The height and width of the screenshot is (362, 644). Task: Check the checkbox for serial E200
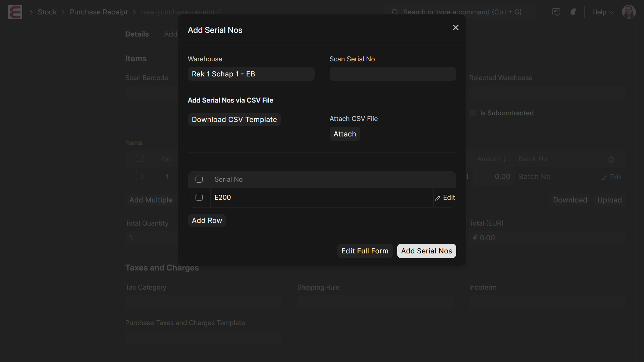(x=199, y=197)
